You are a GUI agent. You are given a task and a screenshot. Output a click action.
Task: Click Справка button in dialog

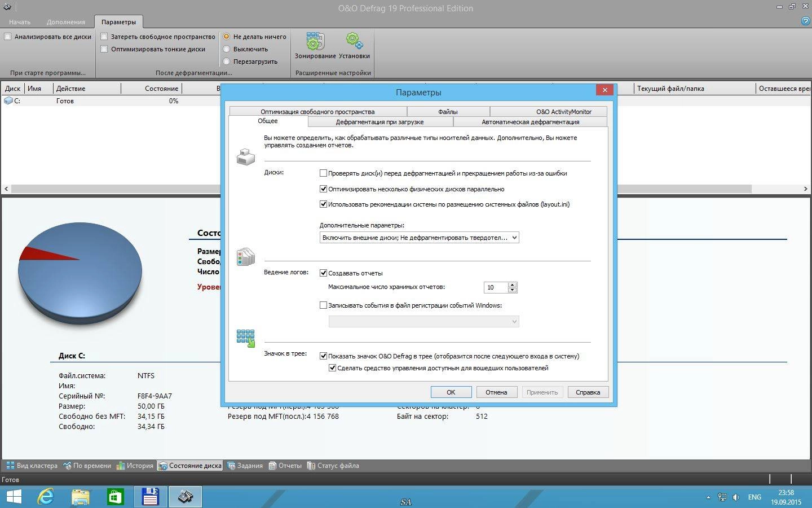click(x=588, y=392)
